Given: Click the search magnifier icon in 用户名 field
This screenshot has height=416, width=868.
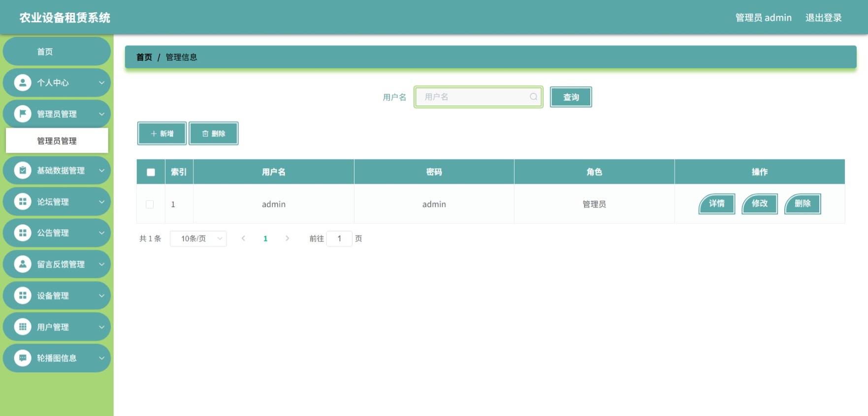Looking at the screenshot, I should 533,97.
